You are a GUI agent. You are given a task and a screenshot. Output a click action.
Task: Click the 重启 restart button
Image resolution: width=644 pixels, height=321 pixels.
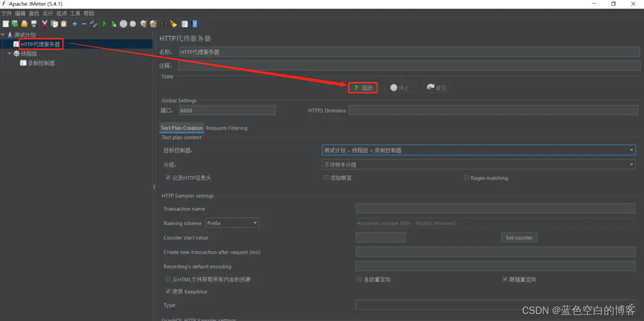pos(436,87)
